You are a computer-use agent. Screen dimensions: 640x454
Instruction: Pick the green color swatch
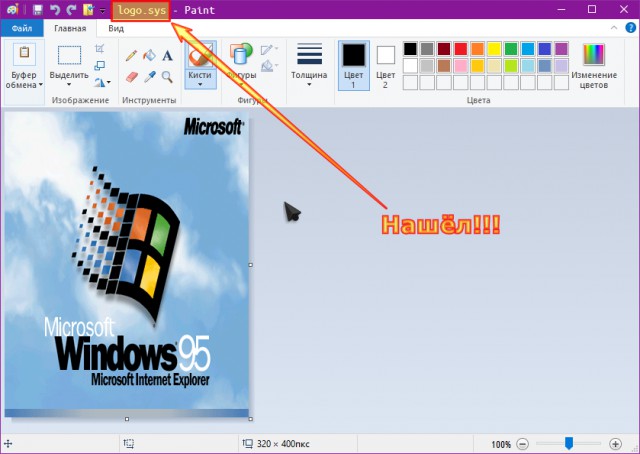(511, 49)
